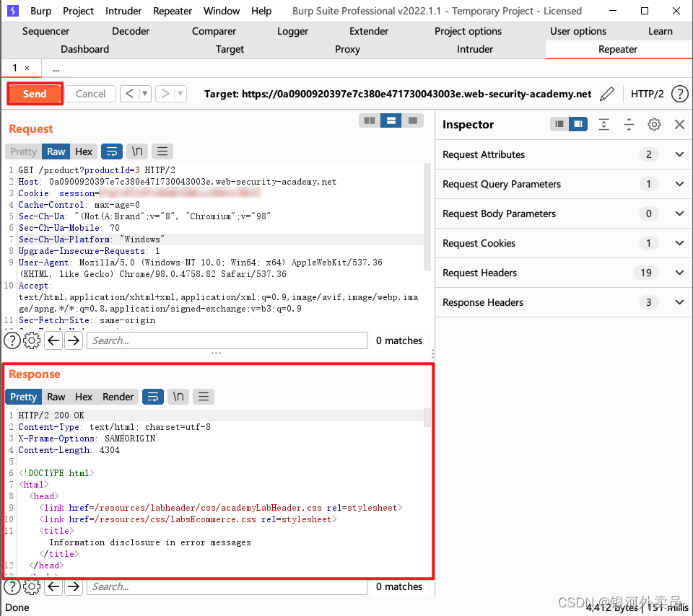693x616 pixels.
Task: Click the Cancel button
Action: pyautogui.click(x=91, y=94)
